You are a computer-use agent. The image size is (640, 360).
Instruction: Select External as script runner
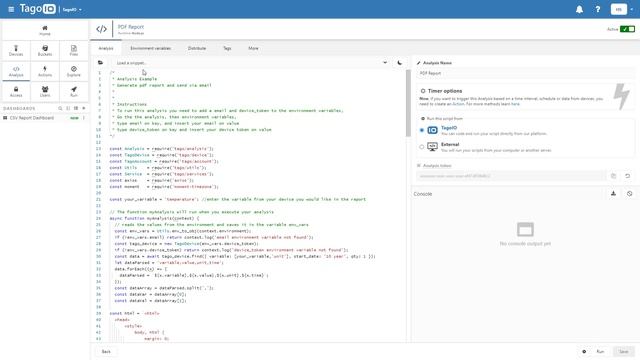click(422, 147)
